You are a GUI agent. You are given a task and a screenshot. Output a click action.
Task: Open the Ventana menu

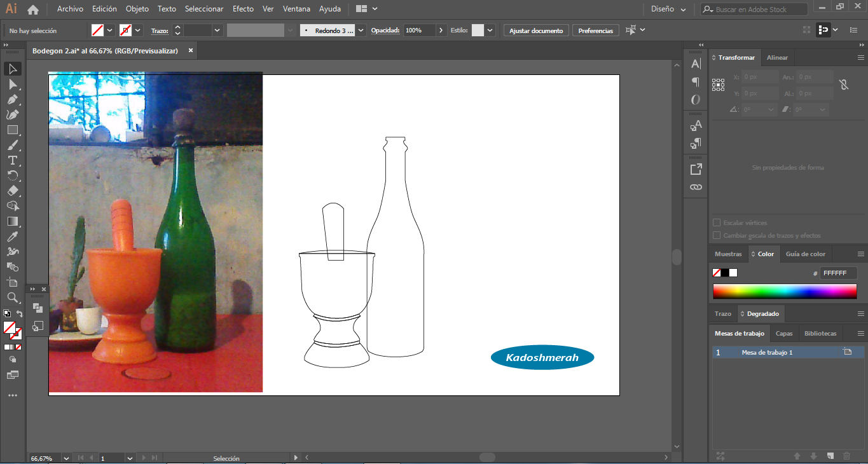coord(297,10)
